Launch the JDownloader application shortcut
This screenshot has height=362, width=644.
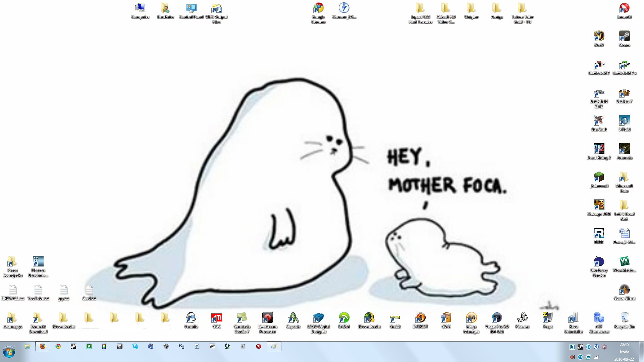click(x=370, y=321)
